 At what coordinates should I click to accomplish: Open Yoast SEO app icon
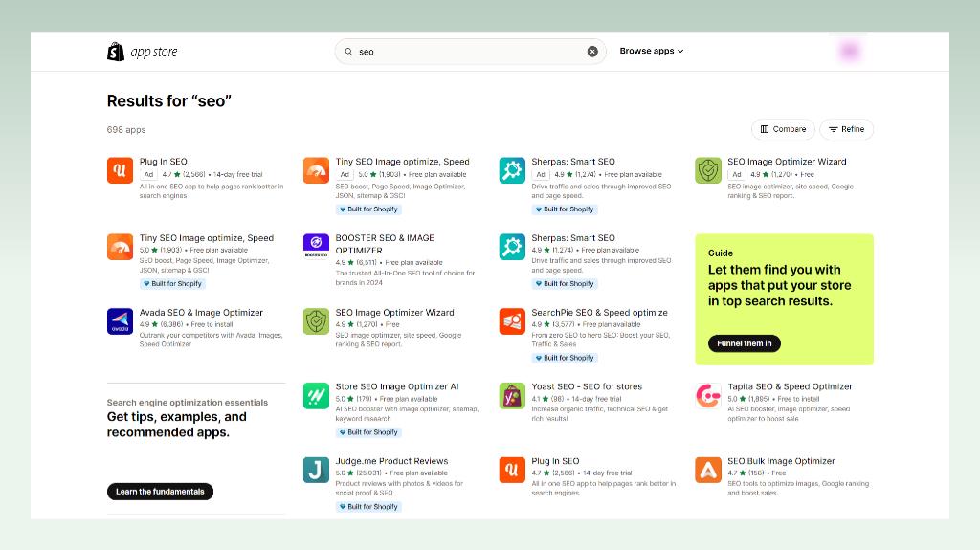point(512,396)
